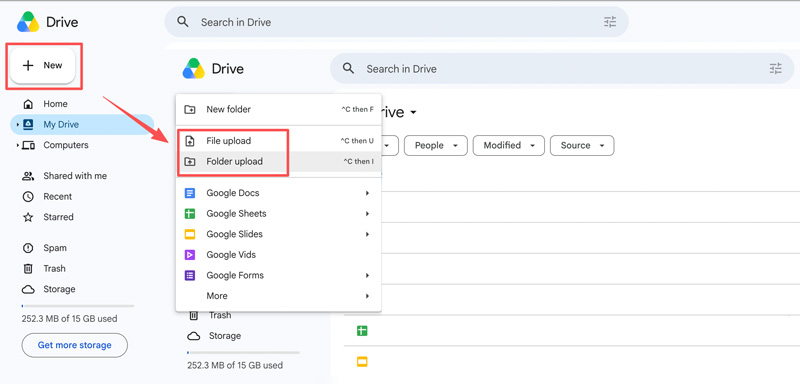The height and width of the screenshot is (384, 800).
Task: Click the blue Google Docs icon
Action: pos(190,193)
